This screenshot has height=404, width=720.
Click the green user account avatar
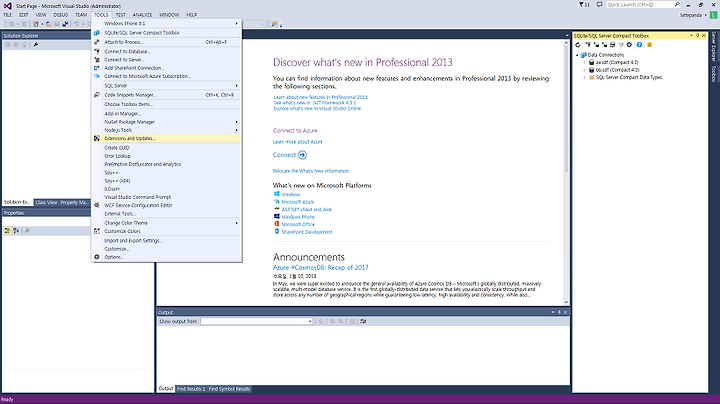[x=714, y=15]
